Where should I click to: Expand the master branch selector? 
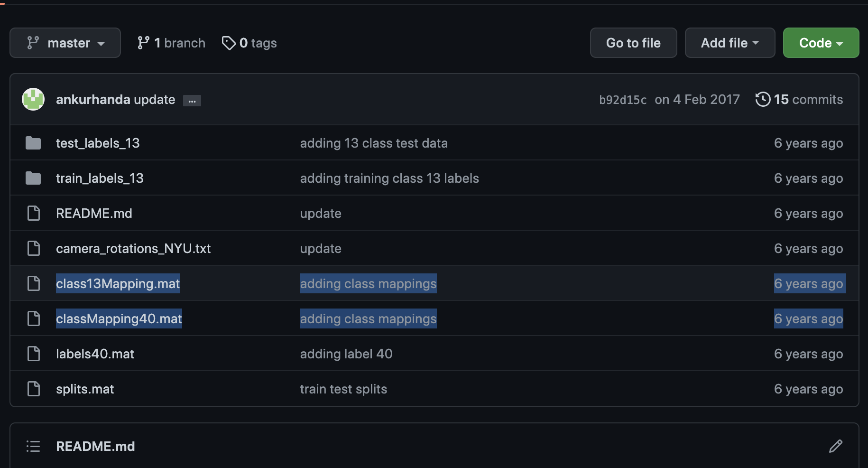pos(65,43)
